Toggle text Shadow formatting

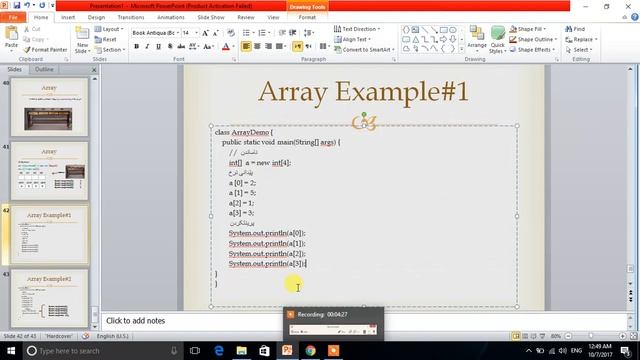170,47
